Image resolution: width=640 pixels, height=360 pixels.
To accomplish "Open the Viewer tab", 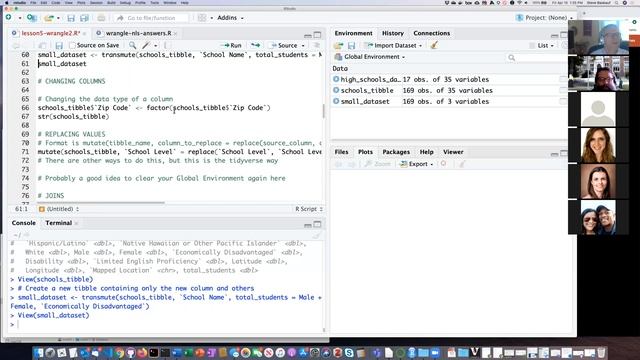I will [453, 152].
